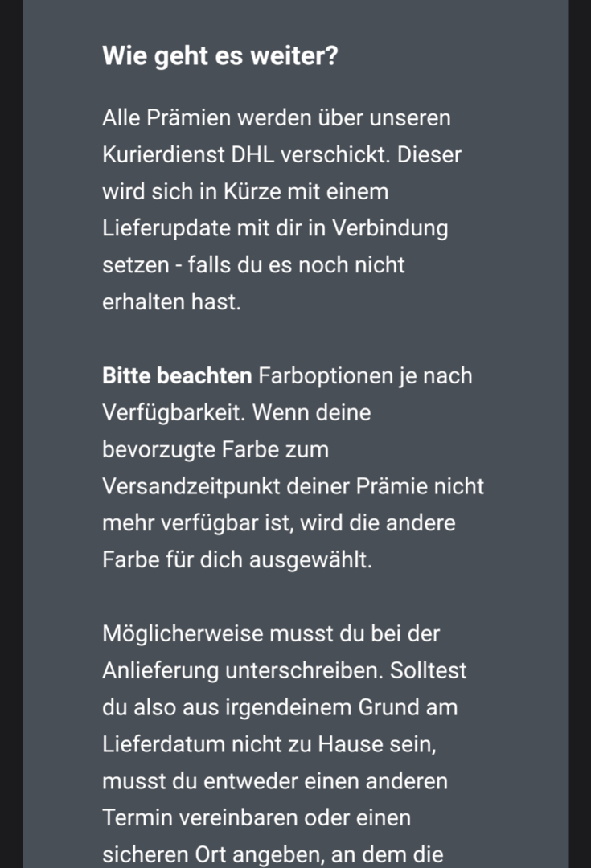
Task: Tap the line "bevorzugte Farbe zum"
Action: pos(215,450)
